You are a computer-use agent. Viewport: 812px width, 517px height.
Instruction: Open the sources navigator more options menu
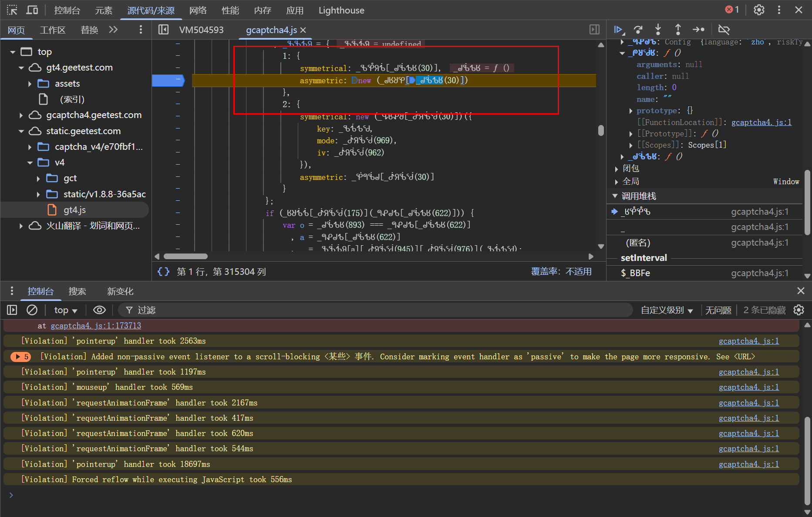point(140,30)
